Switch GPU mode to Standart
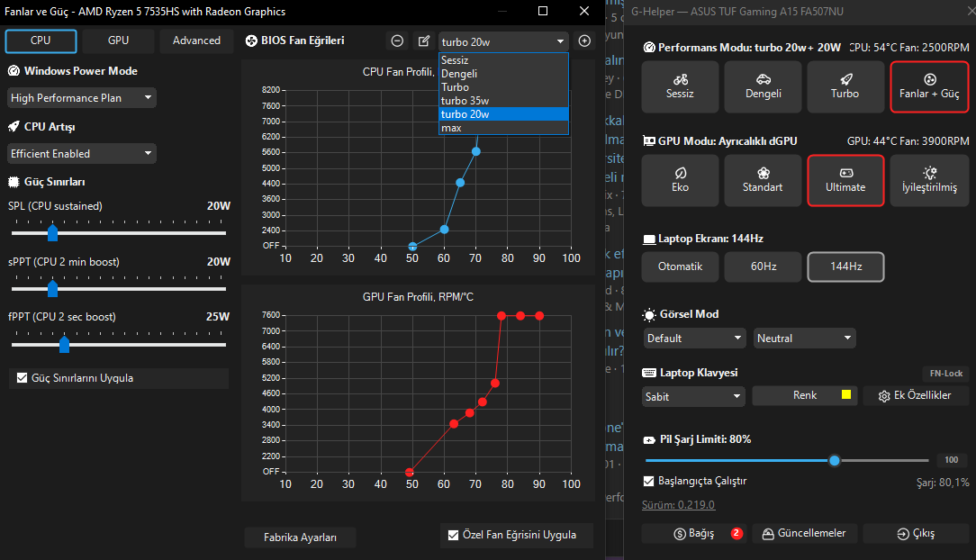 pyautogui.click(x=764, y=180)
